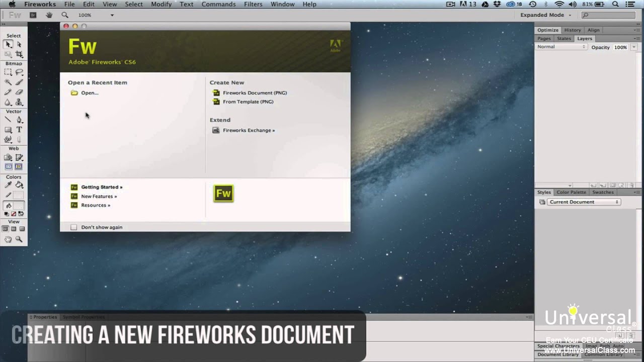Click the stroke color swatch
The image size is (644, 362).
coord(19,195)
